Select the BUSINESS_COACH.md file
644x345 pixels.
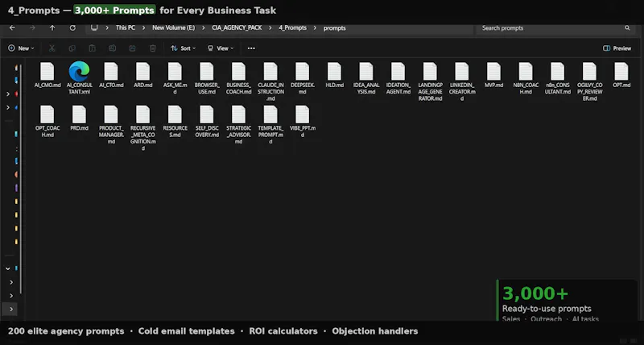pos(238,78)
